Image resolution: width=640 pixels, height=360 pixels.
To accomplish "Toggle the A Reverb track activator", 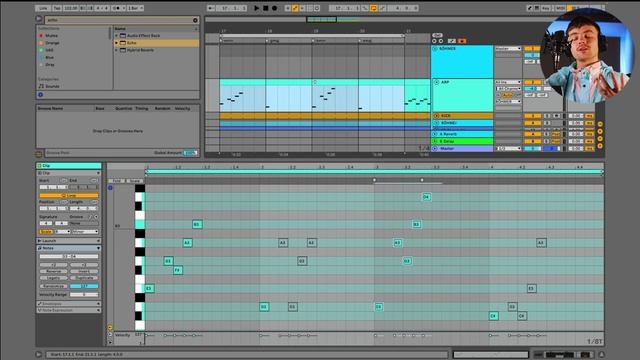I will [x=532, y=134].
